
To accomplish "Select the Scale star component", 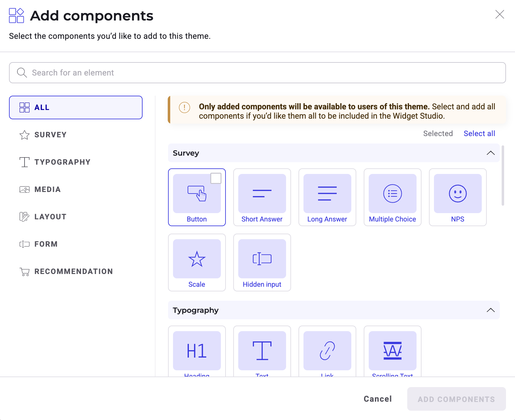I will (197, 259).
